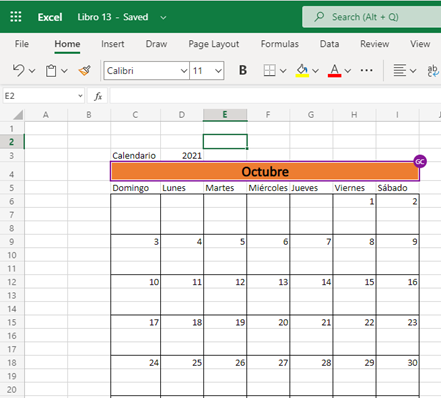441x398 pixels.
Task: Click the Undo icon
Action: click(x=19, y=70)
